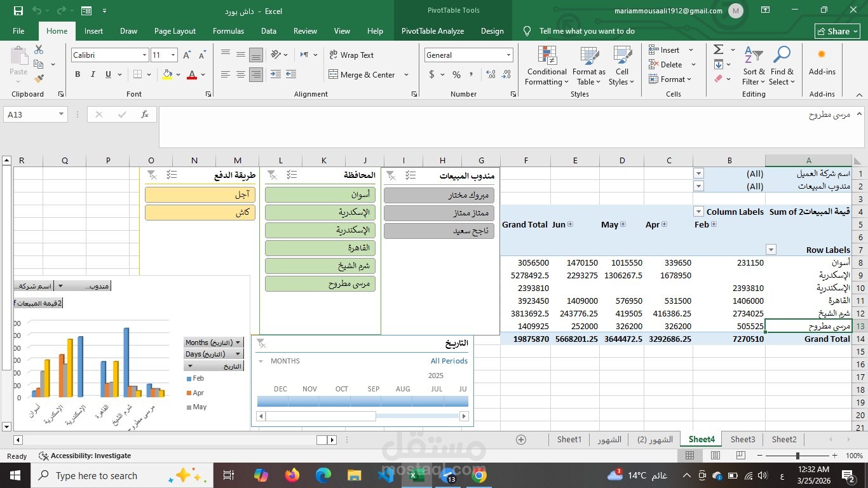Open the Font name Calibri dropdown
Screen dimensions: 868x488
(x=144, y=55)
